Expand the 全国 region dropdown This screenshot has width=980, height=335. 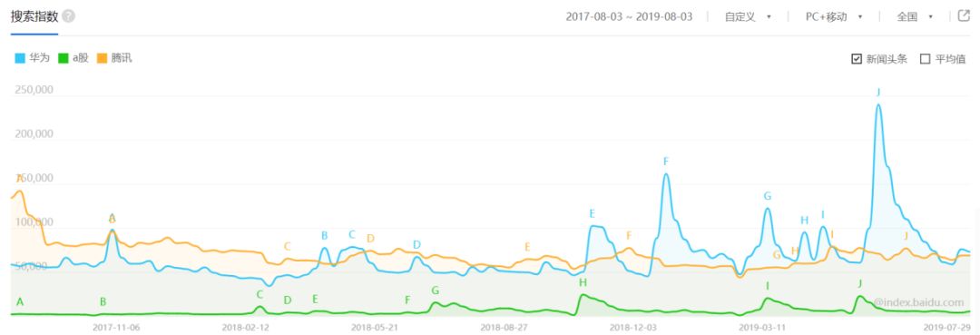[x=915, y=17]
